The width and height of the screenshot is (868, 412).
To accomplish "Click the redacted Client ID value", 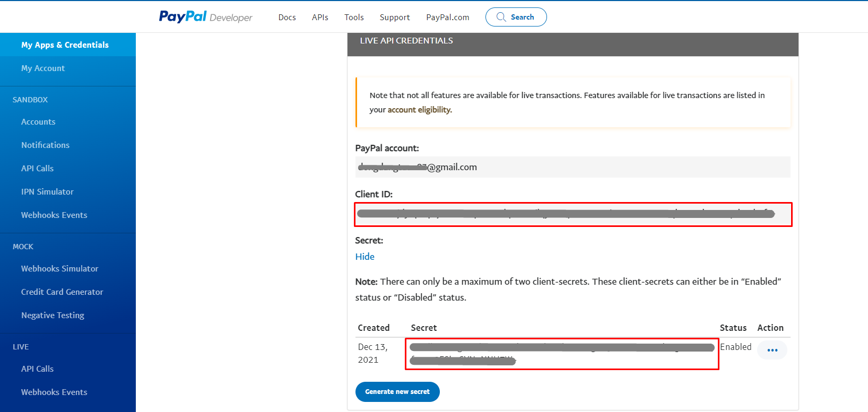I will click(x=574, y=214).
